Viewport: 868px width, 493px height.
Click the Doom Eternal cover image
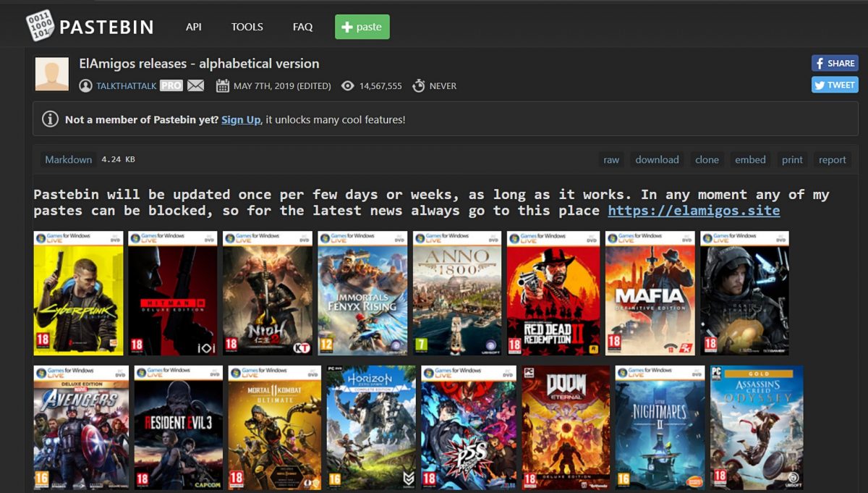[566, 427]
